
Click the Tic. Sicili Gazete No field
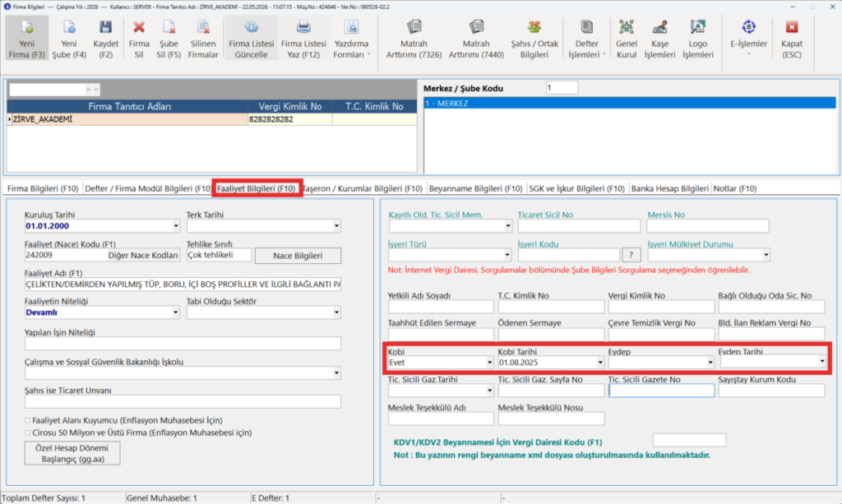[x=661, y=391]
